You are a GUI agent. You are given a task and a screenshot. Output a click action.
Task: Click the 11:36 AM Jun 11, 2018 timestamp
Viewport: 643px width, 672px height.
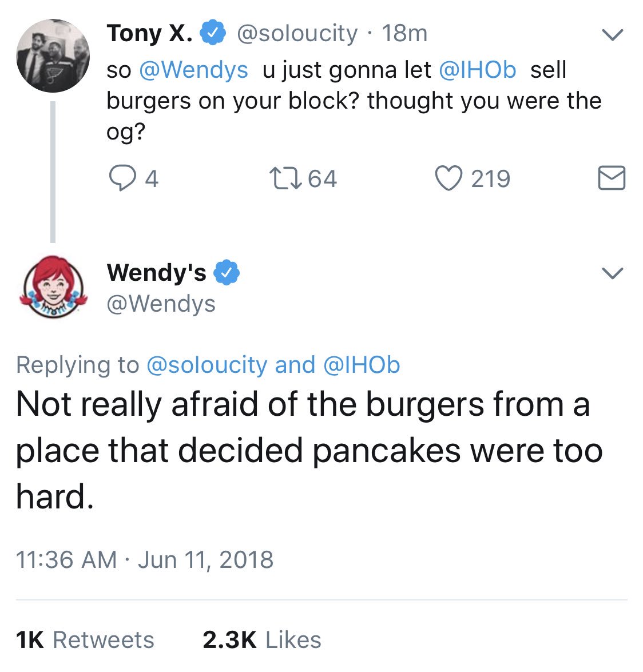click(x=145, y=560)
